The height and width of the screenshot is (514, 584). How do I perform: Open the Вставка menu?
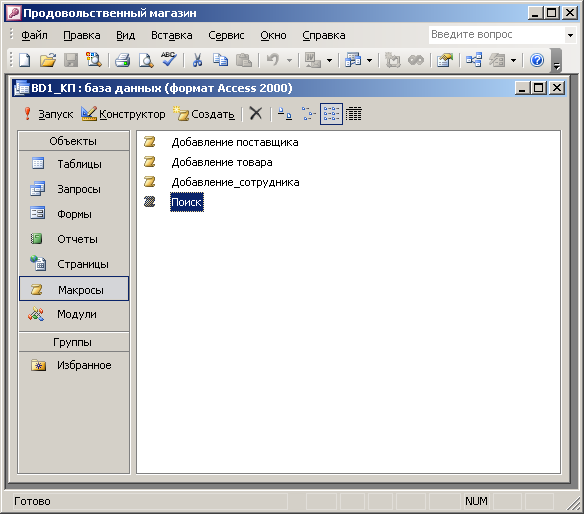click(171, 35)
